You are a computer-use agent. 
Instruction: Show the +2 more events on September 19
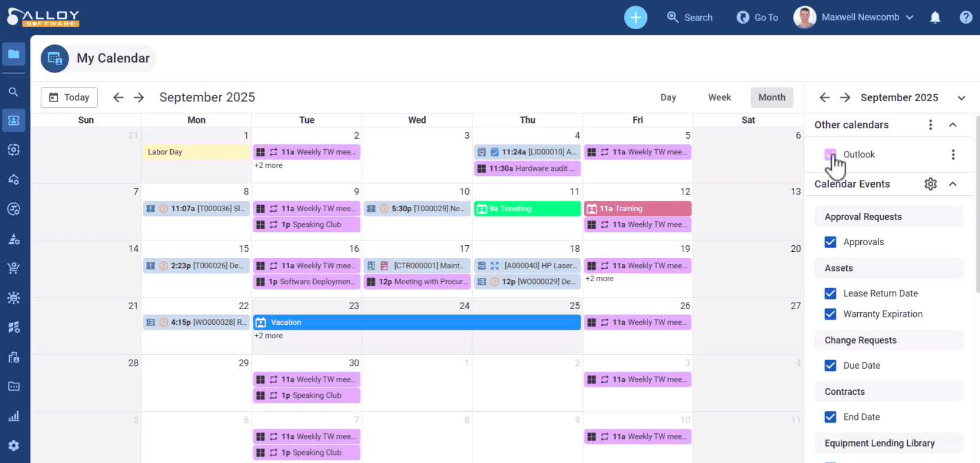click(599, 279)
